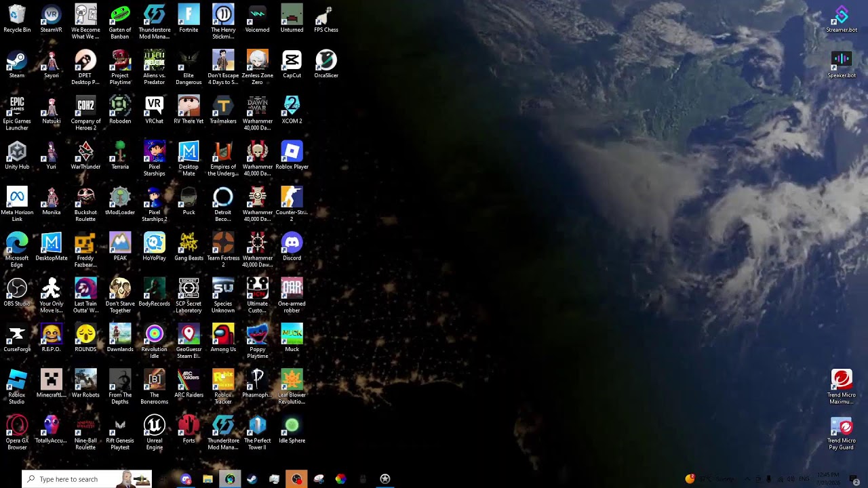The width and height of the screenshot is (868, 488).
Task: Launch Phasmophobia shortcut
Action: [258, 384]
